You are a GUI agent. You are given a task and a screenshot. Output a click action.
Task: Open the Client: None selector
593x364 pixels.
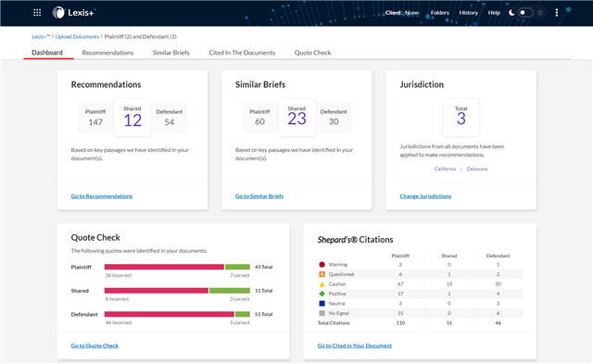[402, 12]
